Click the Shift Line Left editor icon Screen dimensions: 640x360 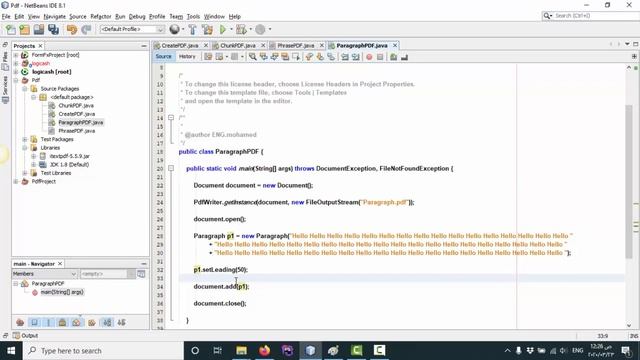(x=345, y=57)
